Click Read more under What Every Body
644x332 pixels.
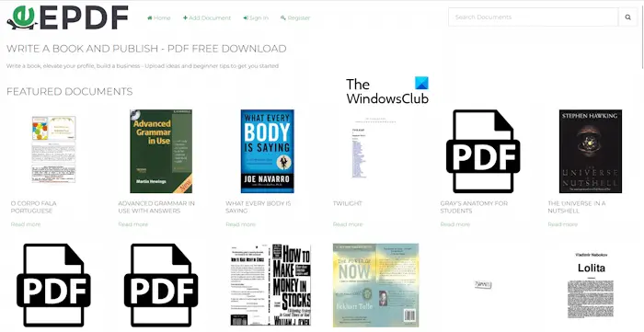point(241,224)
